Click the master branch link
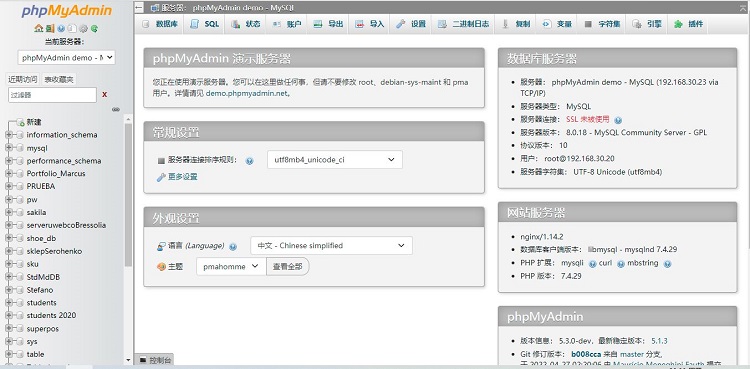This screenshot has height=369, width=750. [632, 354]
